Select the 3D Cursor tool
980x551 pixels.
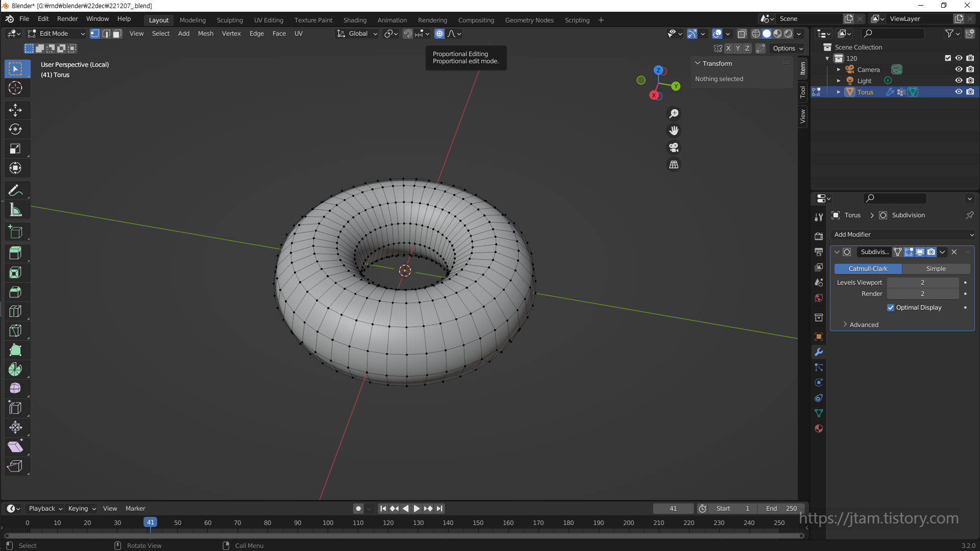tap(15, 88)
